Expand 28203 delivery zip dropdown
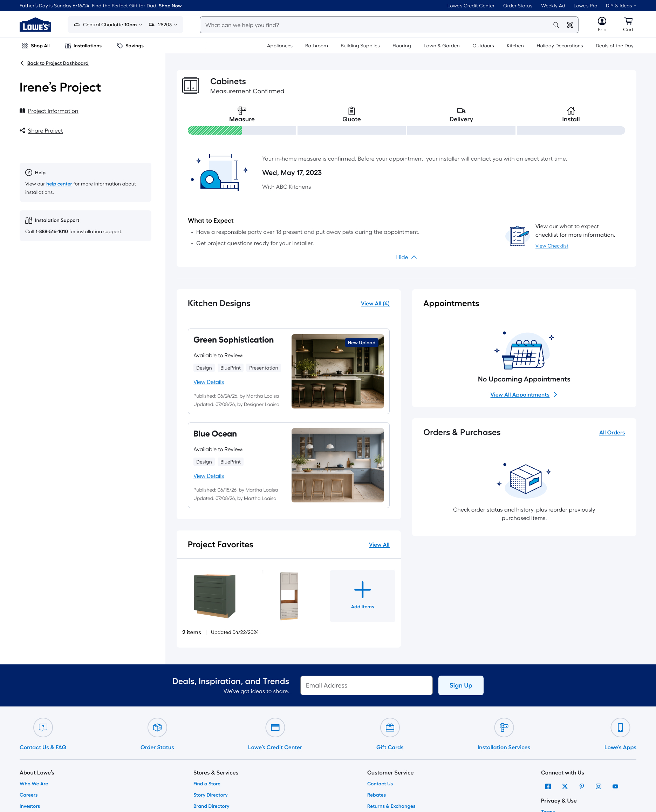 point(163,25)
